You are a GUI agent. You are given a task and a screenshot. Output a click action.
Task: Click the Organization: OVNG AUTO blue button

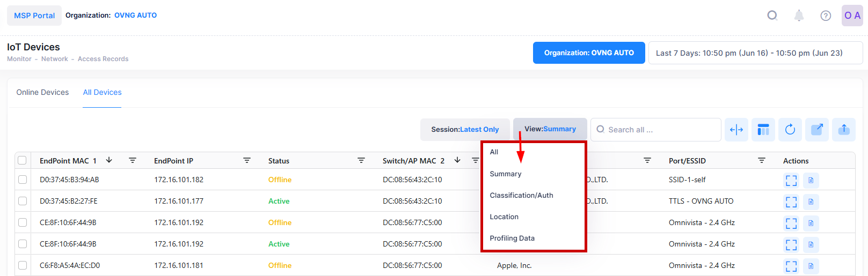pos(589,53)
